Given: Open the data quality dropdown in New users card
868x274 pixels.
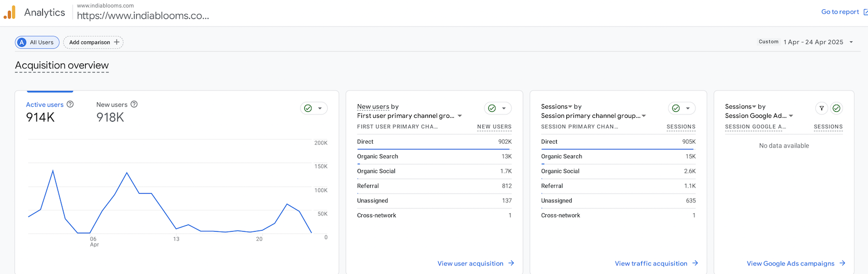Looking at the screenshot, I should point(497,109).
